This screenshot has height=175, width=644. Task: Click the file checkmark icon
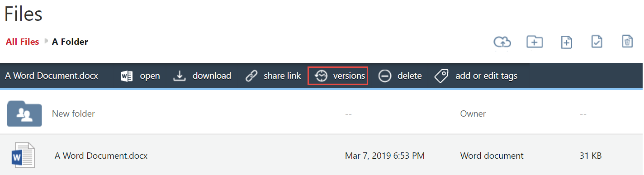click(x=597, y=42)
